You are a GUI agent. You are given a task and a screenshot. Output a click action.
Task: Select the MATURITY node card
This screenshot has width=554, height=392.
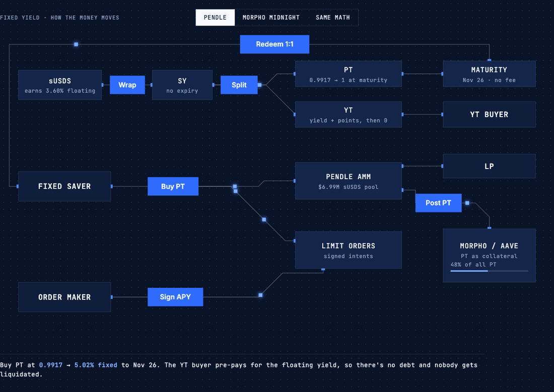[489, 74]
